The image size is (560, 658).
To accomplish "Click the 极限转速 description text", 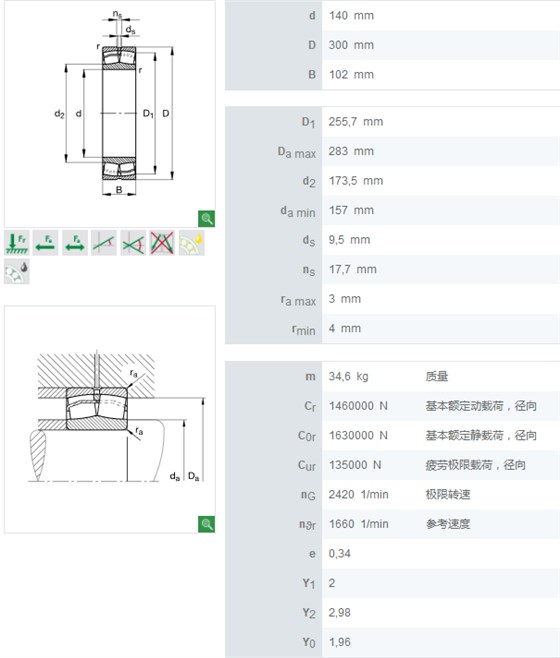I will (x=448, y=494).
